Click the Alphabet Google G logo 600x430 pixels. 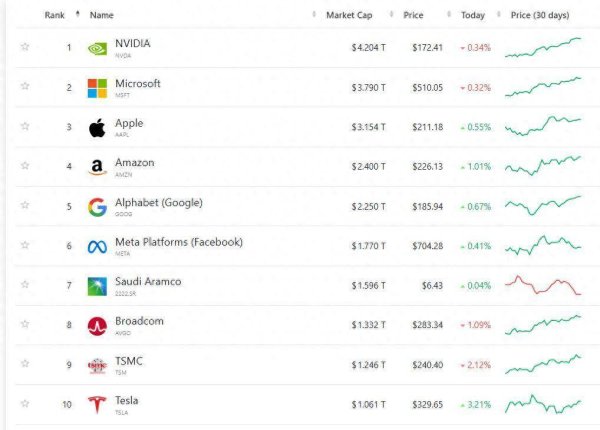click(x=97, y=207)
